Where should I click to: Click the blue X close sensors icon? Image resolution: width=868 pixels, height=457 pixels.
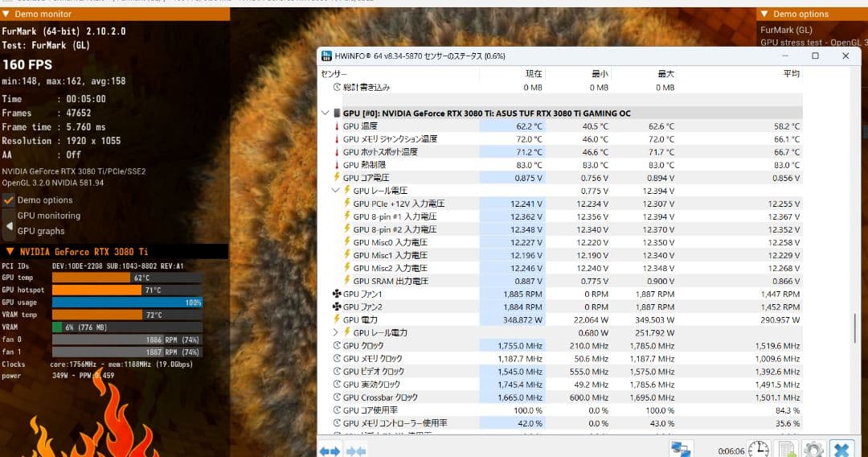(841, 450)
